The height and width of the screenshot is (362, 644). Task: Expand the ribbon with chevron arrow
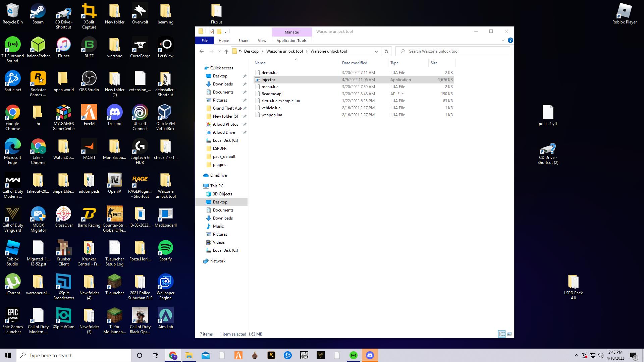click(503, 40)
